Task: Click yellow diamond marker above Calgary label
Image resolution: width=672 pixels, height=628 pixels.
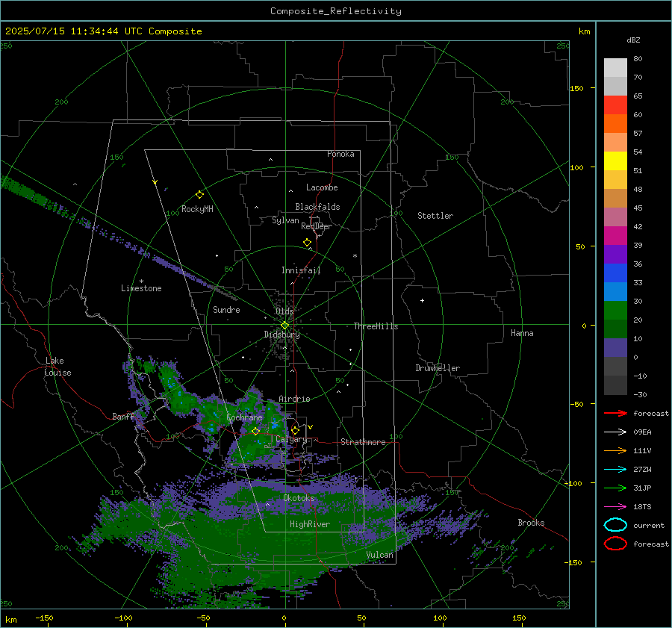Action: click(x=295, y=430)
